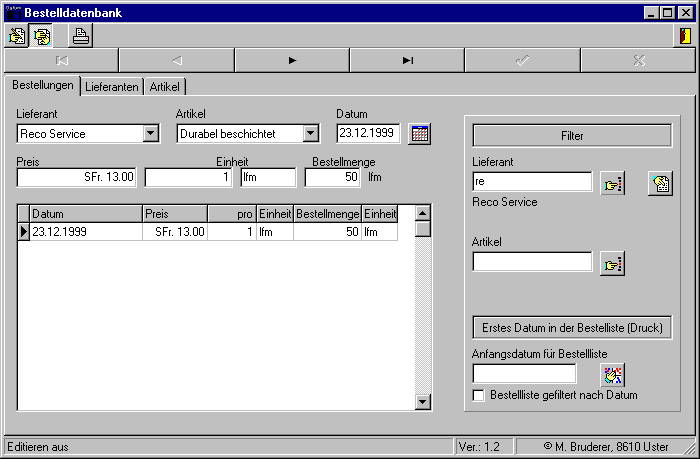Close the Bestelldatenbank window
The width and height of the screenshot is (700, 459).
point(686,13)
